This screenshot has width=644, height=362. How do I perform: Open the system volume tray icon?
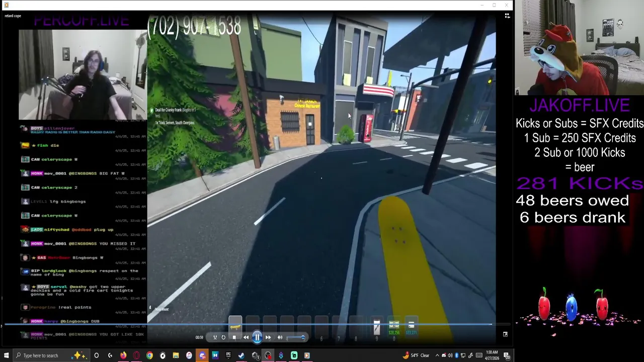[450, 355]
